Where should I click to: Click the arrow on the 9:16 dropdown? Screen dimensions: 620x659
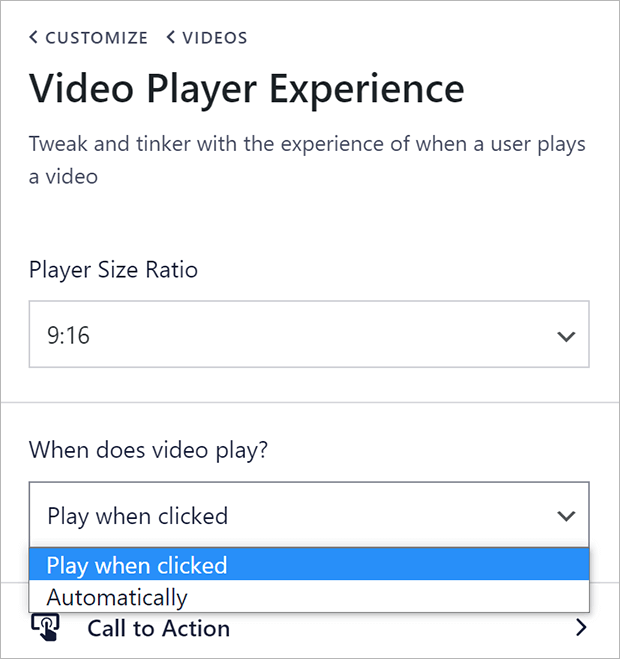[x=566, y=336]
